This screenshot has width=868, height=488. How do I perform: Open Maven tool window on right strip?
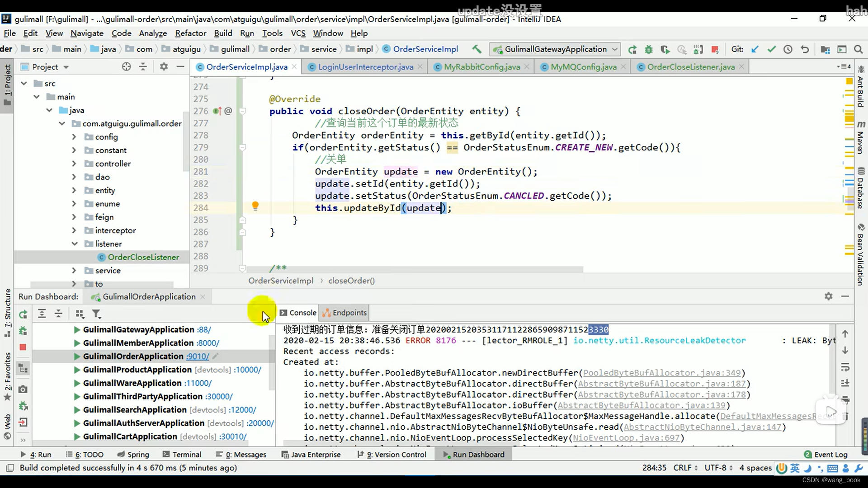click(x=861, y=137)
